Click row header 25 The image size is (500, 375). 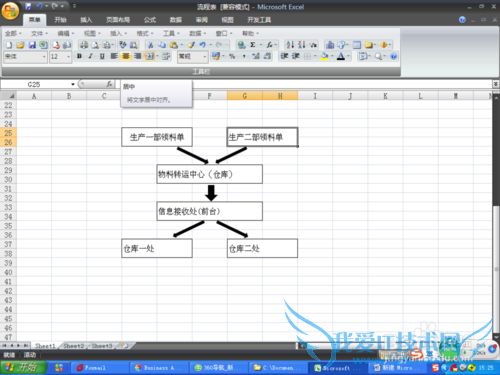coord(8,133)
